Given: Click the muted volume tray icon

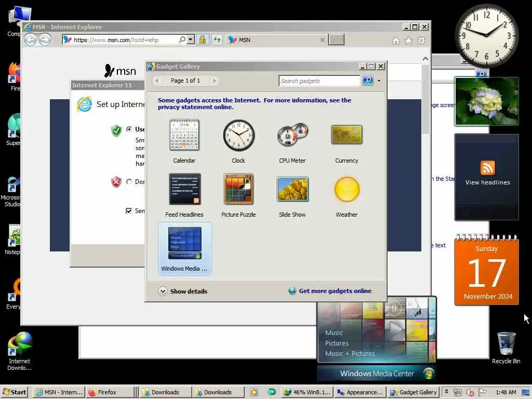Looking at the screenshot, I should pyautogui.click(x=470, y=393).
